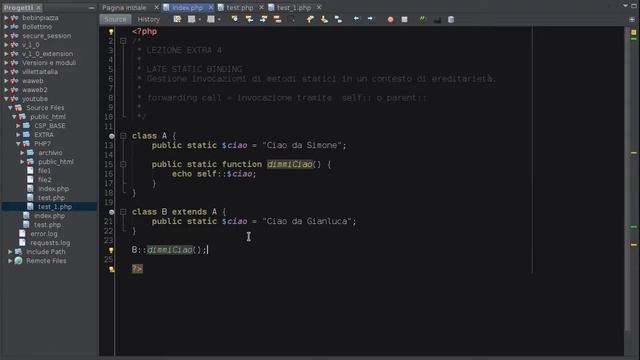640x360 pixels.
Task: Click the Remote Files globe icon
Action: click(18, 260)
